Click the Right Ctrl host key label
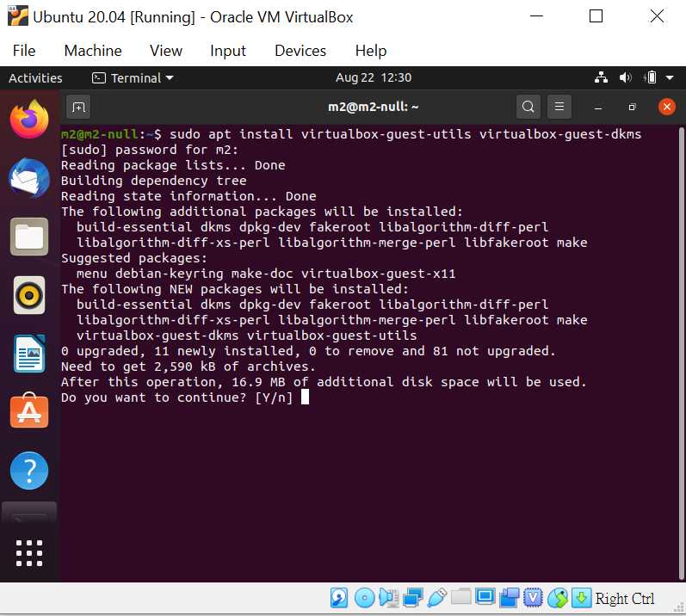 pos(624,598)
